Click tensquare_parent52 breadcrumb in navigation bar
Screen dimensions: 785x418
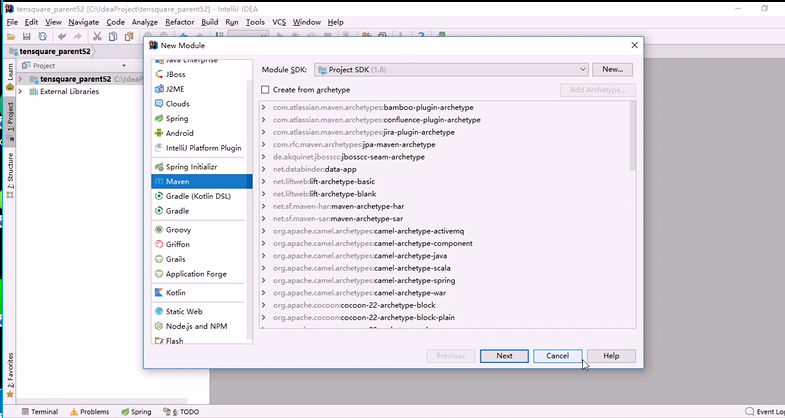(x=50, y=52)
